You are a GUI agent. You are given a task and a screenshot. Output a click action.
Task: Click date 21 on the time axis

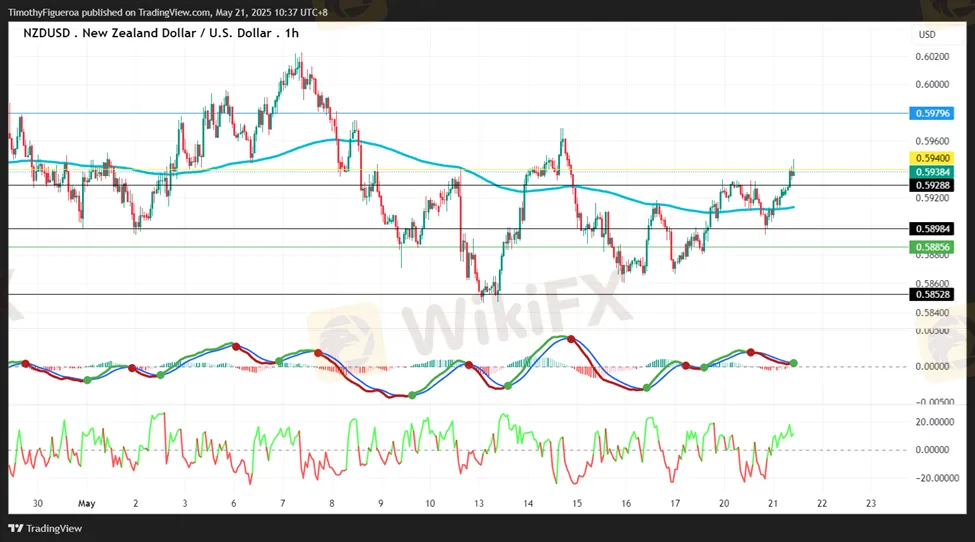pos(773,504)
